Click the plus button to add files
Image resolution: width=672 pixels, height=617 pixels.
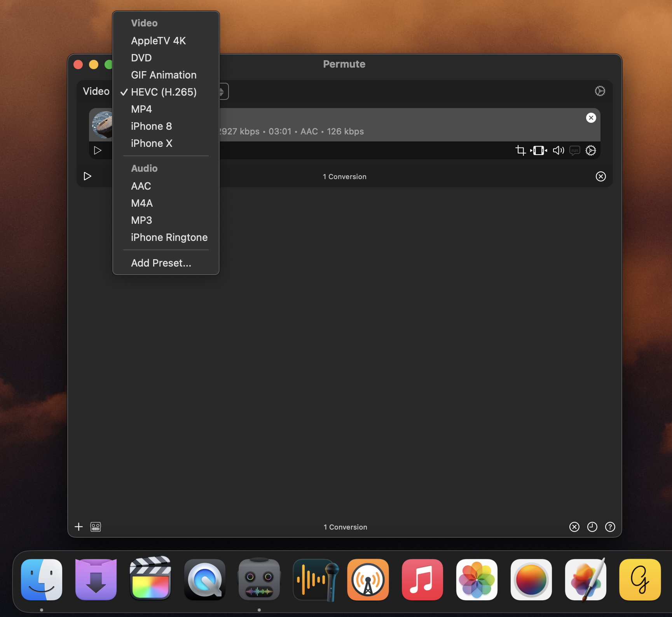tap(79, 527)
